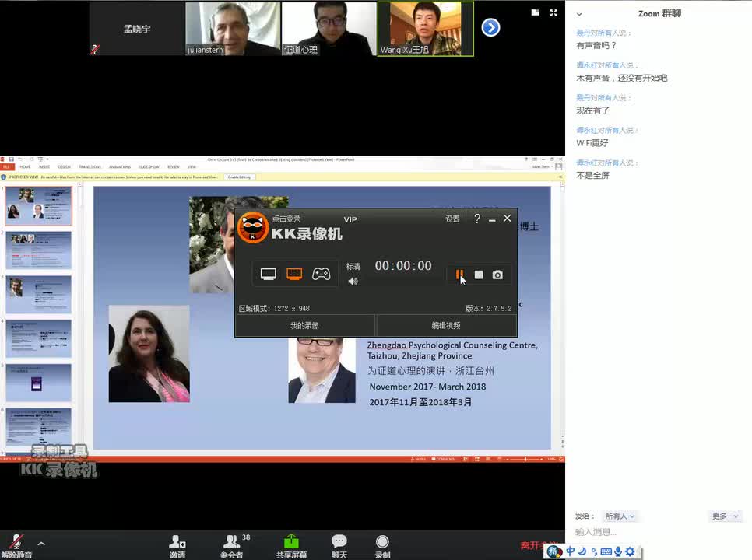Viewport: 752px width, 560px height.
Task: Toggle 中 Chinese input mode in IME bar
Action: [x=571, y=551]
